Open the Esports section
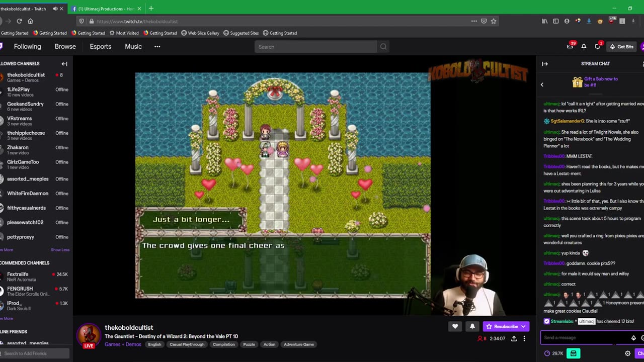644x362 pixels. coord(101,46)
